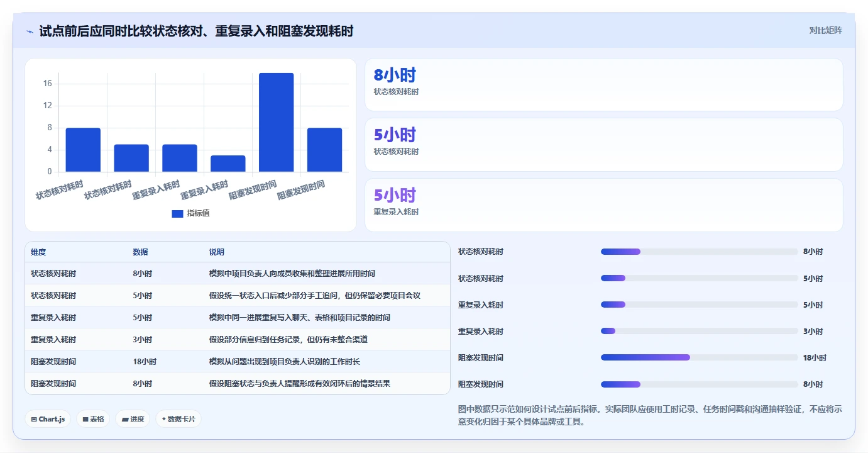Click the shortest chart bar at 3

[228, 164]
